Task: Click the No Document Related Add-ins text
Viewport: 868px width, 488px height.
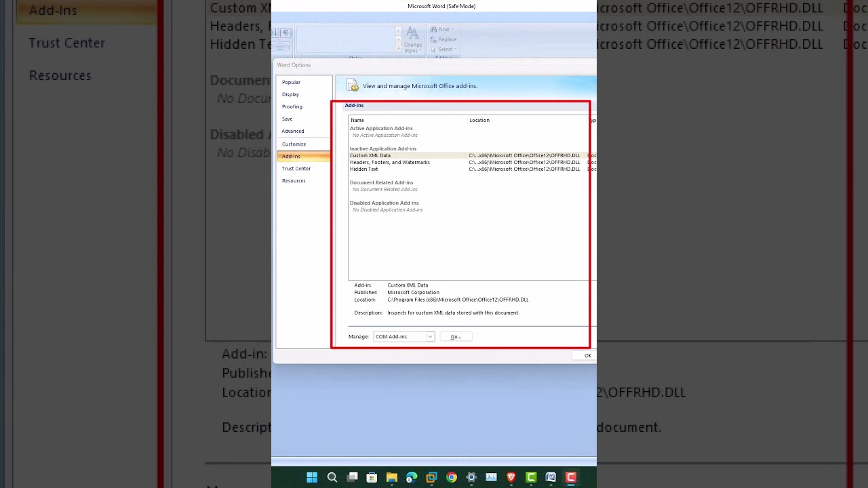Action: (385, 189)
